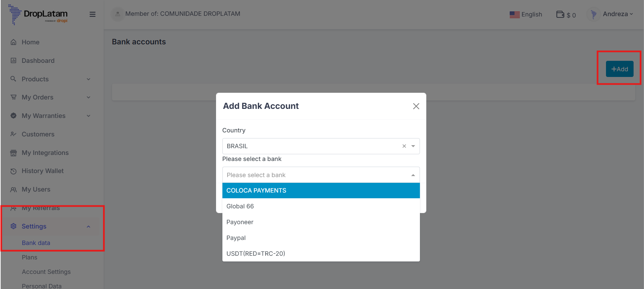Collapse the Settings submenu chevron
The image size is (644, 289).
click(x=88, y=226)
